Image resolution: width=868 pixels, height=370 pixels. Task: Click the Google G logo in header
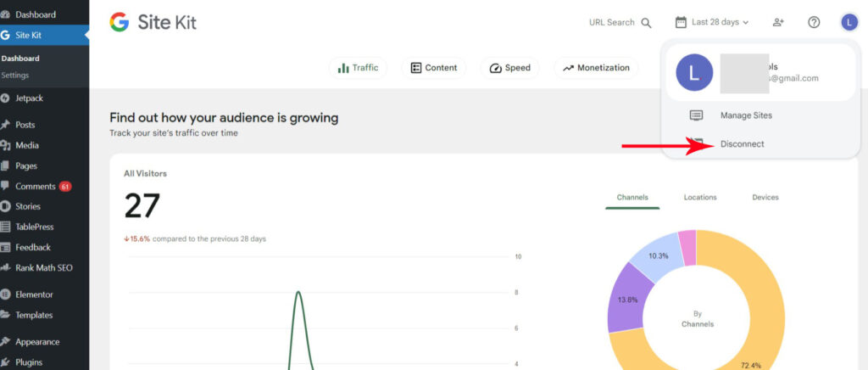coord(119,22)
